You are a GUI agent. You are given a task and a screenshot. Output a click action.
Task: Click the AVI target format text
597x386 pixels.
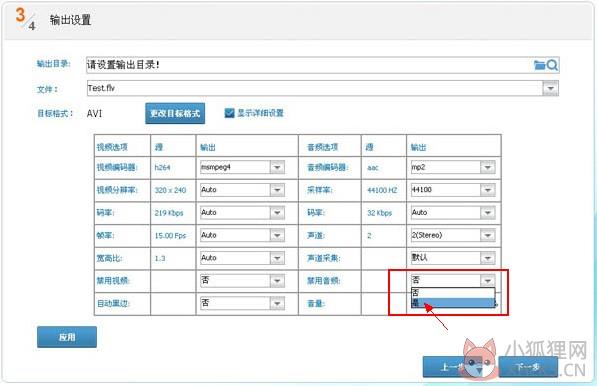pos(94,113)
